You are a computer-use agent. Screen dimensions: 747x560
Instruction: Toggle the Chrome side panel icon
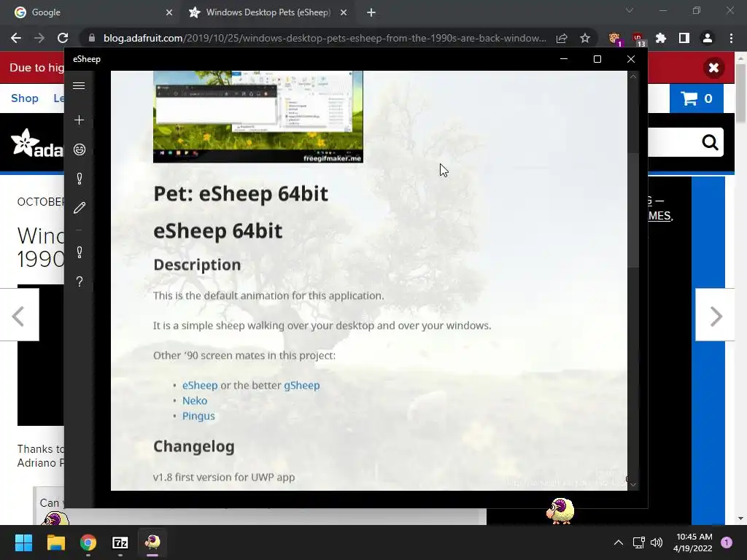[x=684, y=38]
